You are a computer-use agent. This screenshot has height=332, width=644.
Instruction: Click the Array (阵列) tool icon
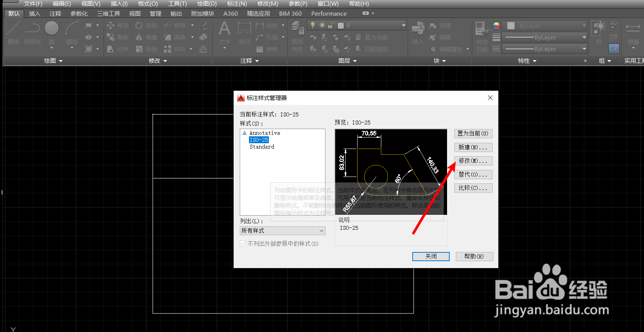[x=168, y=49]
